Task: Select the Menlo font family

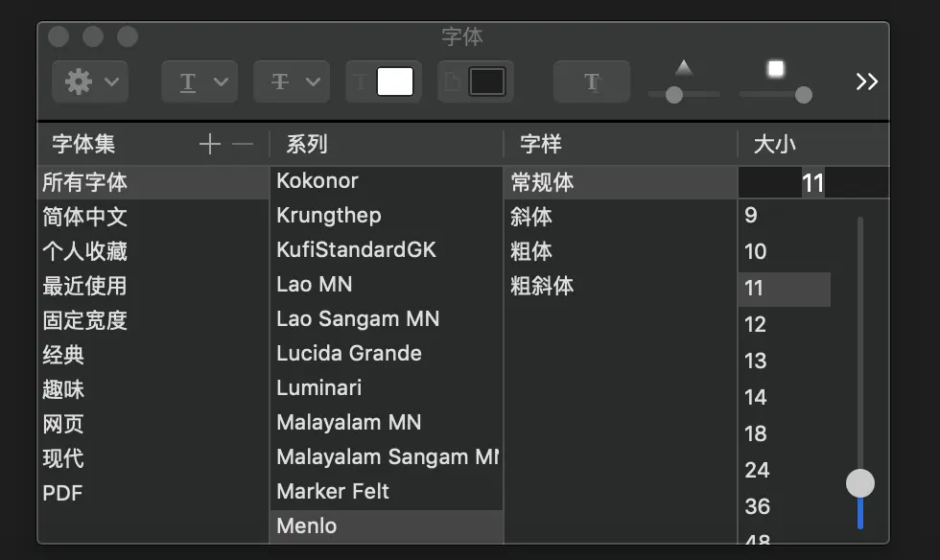Action: [x=307, y=525]
